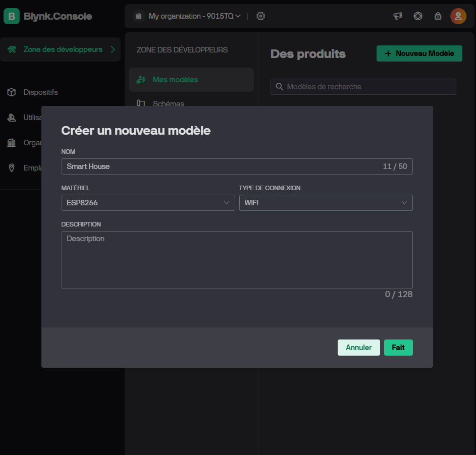This screenshot has height=455, width=476.
Task: Click the TYPE DE CONNEXION label
Action: pos(270,188)
